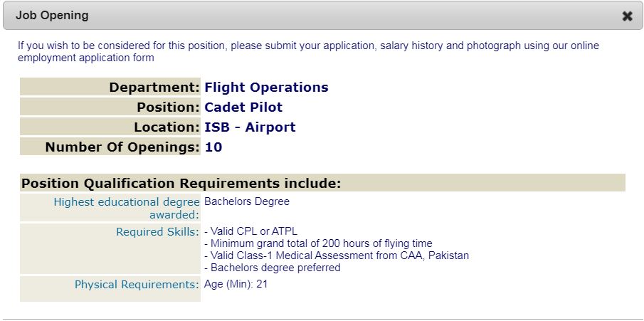Click the Class-1 Medical Assessment line

[x=336, y=256]
